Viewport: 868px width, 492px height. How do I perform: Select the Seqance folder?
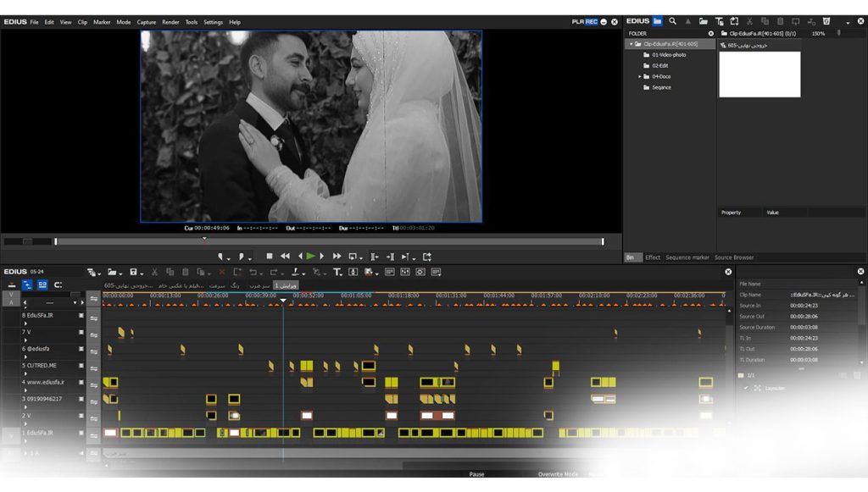[x=661, y=87]
